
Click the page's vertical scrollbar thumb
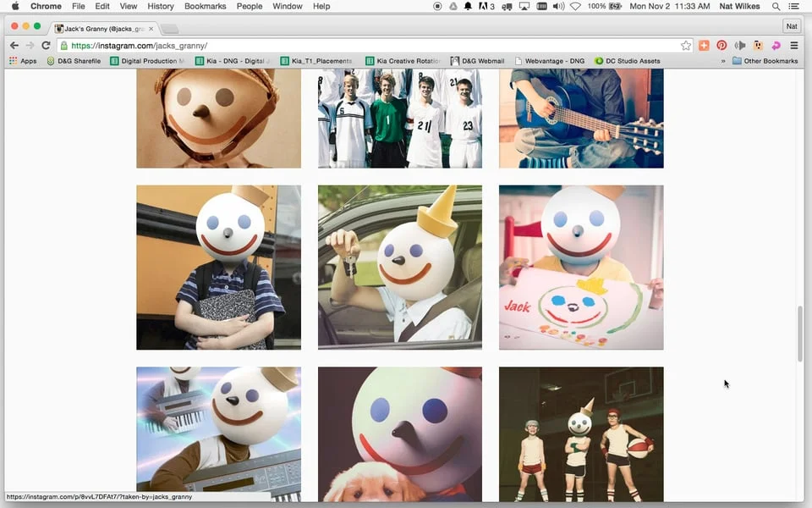click(x=800, y=334)
